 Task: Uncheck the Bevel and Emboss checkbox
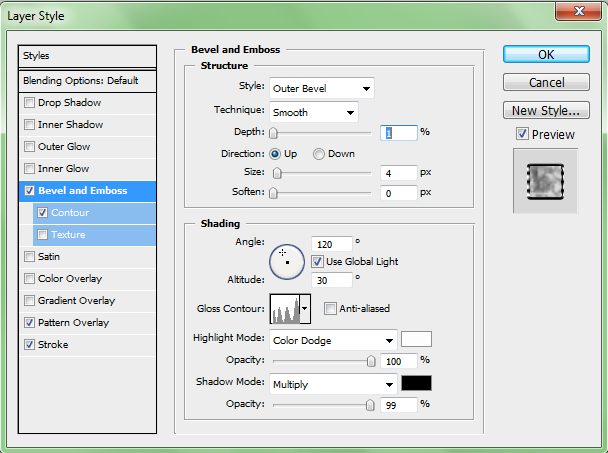(x=29, y=190)
